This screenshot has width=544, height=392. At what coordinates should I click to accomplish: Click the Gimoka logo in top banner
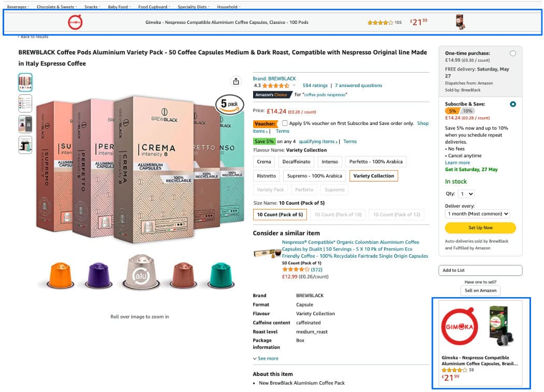click(x=75, y=23)
